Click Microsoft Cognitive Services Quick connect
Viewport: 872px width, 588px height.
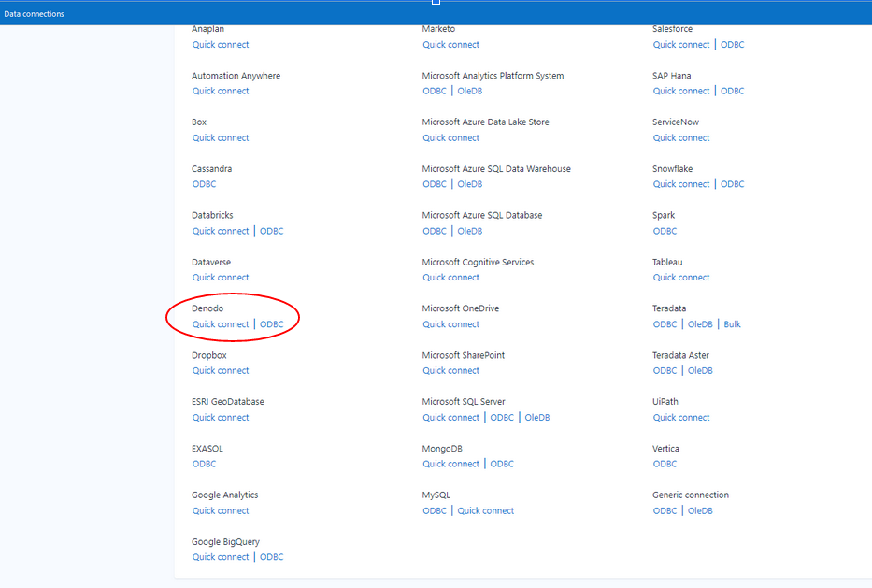[450, 277]
